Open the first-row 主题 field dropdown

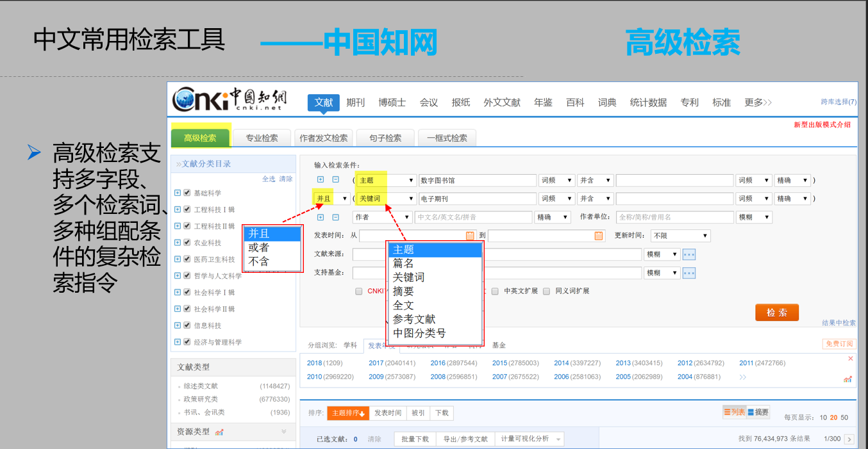click(386, 181)
